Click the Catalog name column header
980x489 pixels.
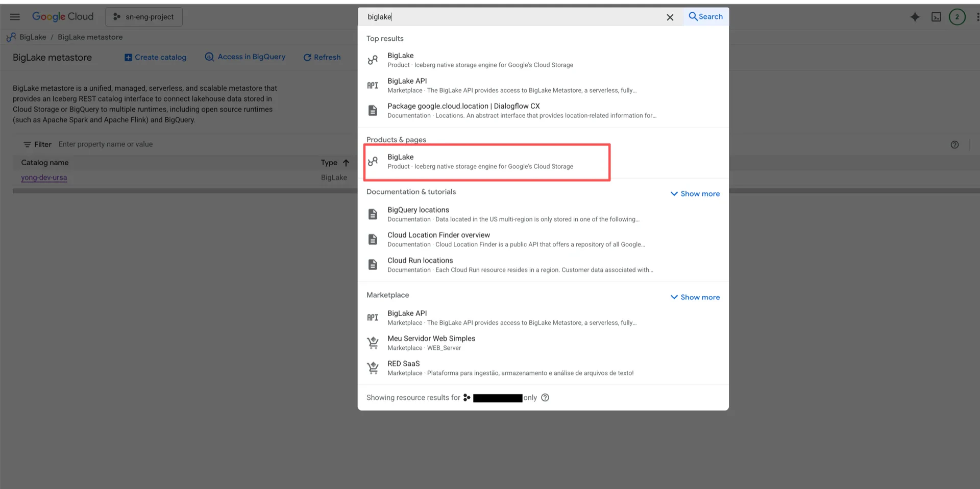[45, 163]
